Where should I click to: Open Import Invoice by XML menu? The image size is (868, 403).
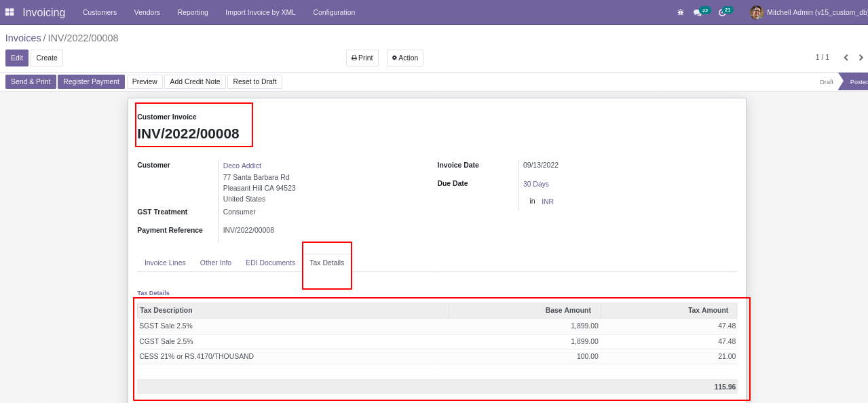261,12
